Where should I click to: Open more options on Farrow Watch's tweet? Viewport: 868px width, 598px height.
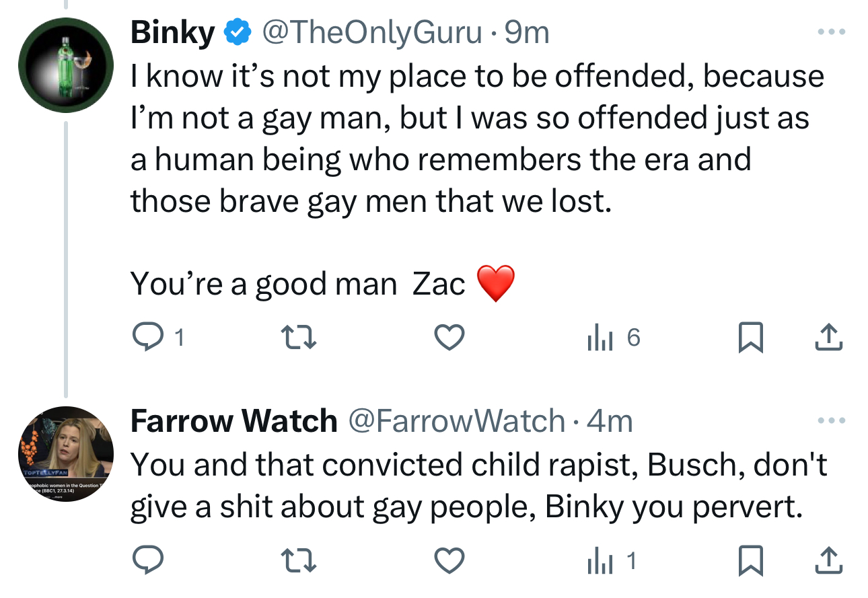(829, 421)
